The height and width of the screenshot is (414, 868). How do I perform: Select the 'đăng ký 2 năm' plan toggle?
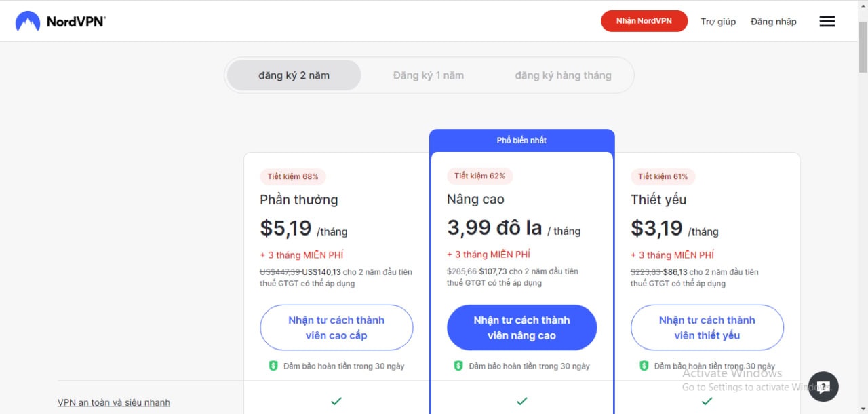294,75
